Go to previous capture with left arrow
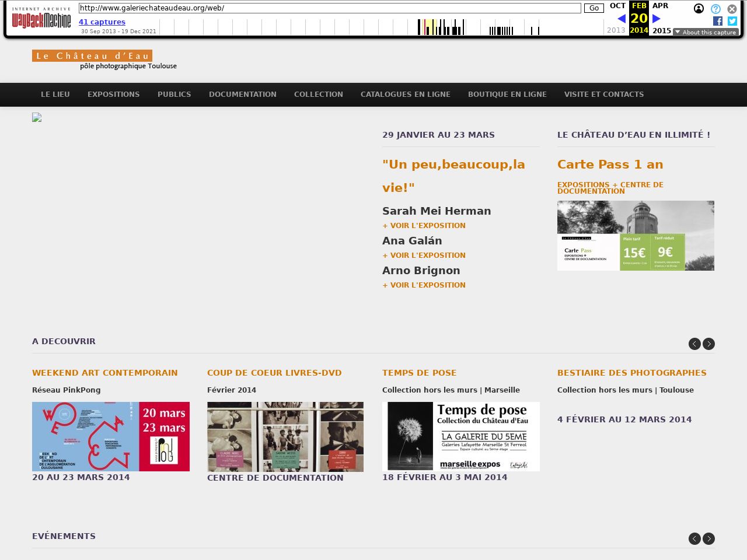This screenshot has height=560, width=747. click(x=621, y=19)
